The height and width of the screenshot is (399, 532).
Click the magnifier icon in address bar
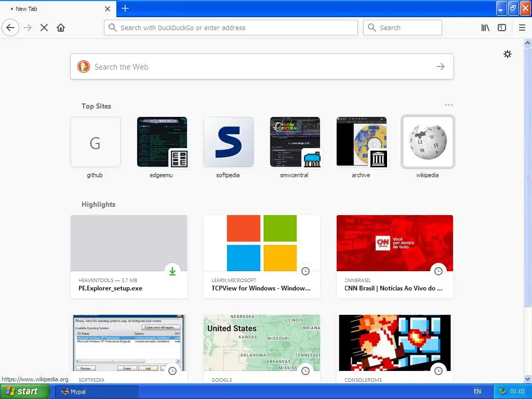pyautogui.click(x=113, y=28)
